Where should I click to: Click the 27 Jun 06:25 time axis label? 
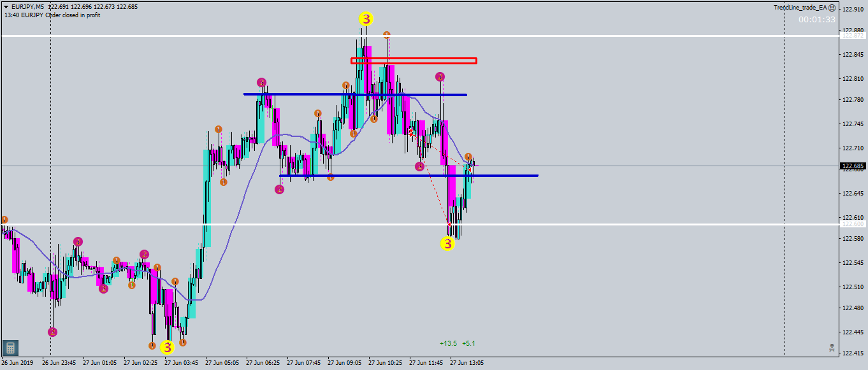pos(263,364)
